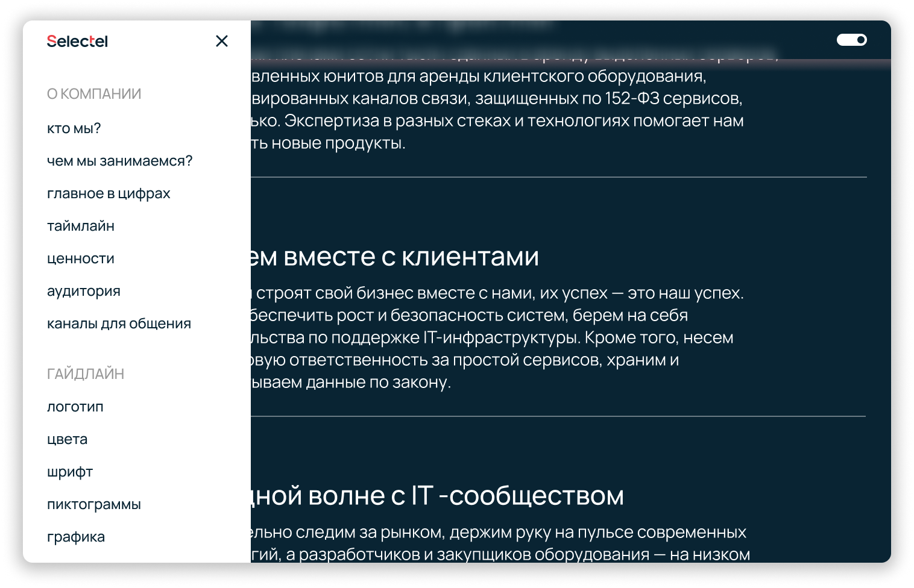The image size is (914, 588).
Task: Click the Selectel logo in the menu
Action: coord(77,41)
